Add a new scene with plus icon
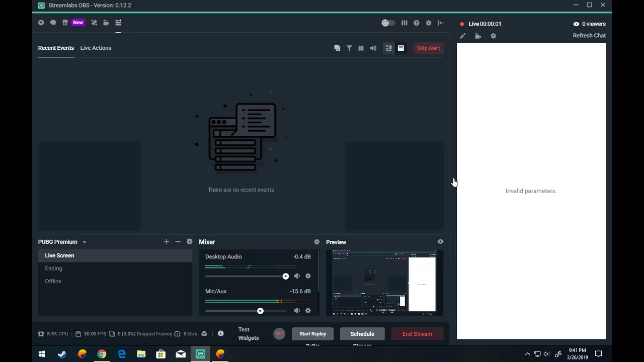Viewport: 644px width, 362px height. 166,242
